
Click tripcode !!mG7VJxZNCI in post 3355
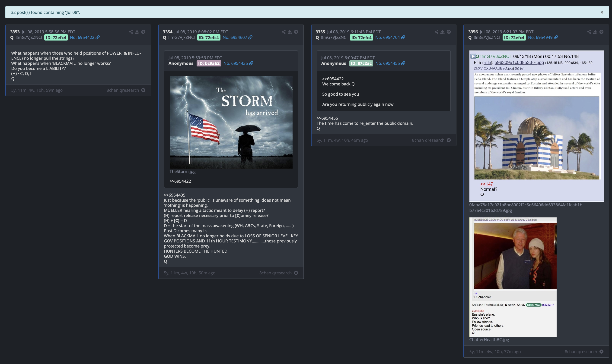pyautogui.click(x=334, y=37)
